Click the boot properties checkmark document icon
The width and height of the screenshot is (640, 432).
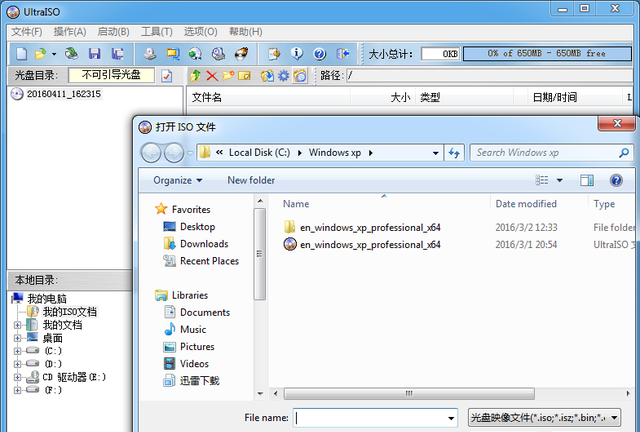coord(167,76)
